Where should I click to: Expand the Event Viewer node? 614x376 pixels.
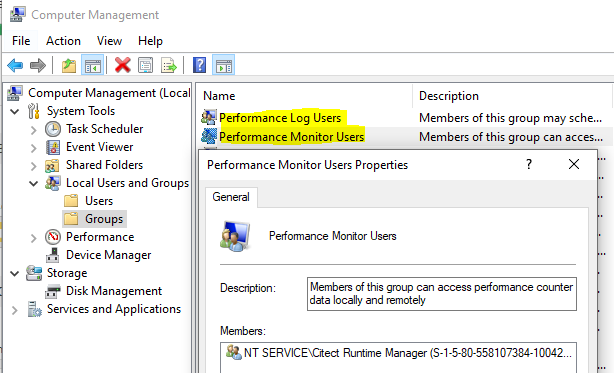34,148
